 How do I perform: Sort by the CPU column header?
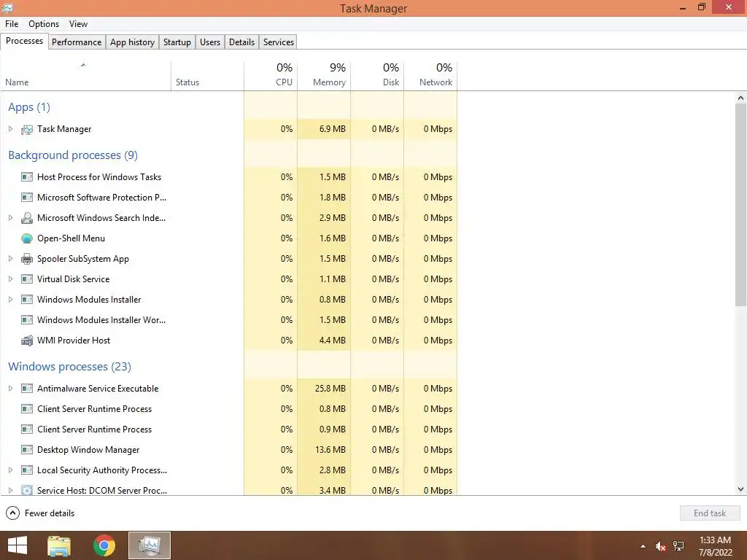point(271,76)
